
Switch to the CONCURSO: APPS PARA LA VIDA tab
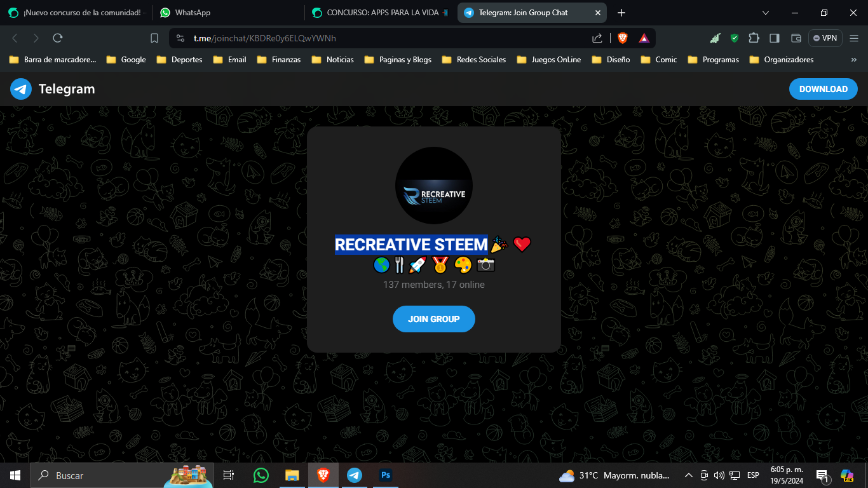(380, 13)
